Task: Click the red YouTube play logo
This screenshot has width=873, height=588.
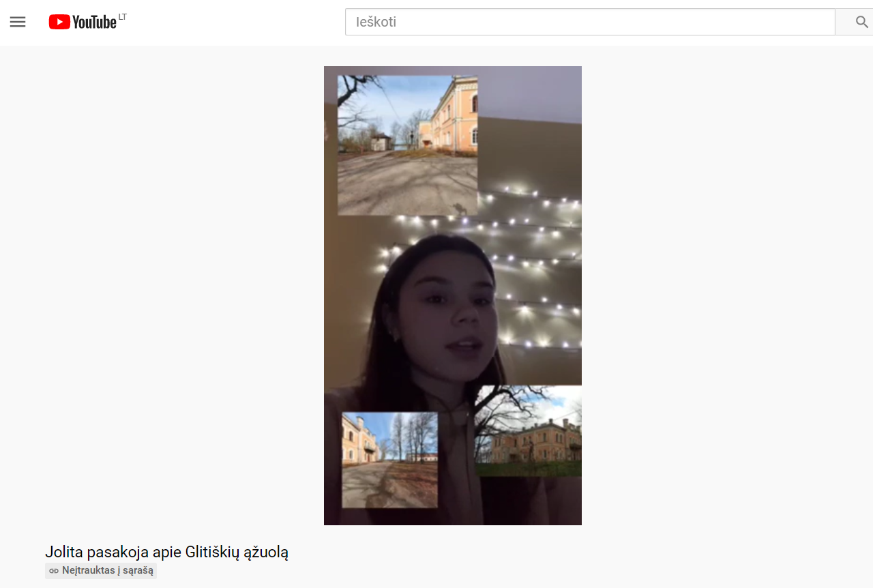Action: click(59, 22)
